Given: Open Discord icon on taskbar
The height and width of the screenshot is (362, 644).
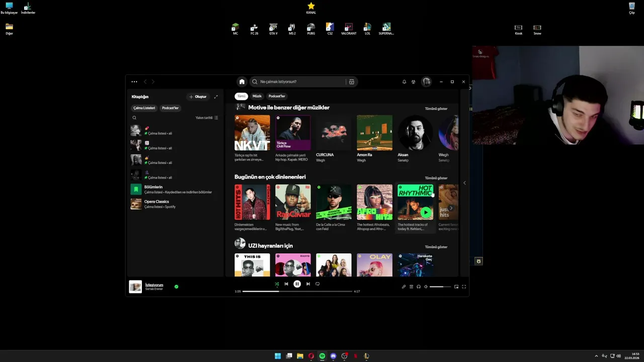Looking at the screenshot, I should pos(333,356).
